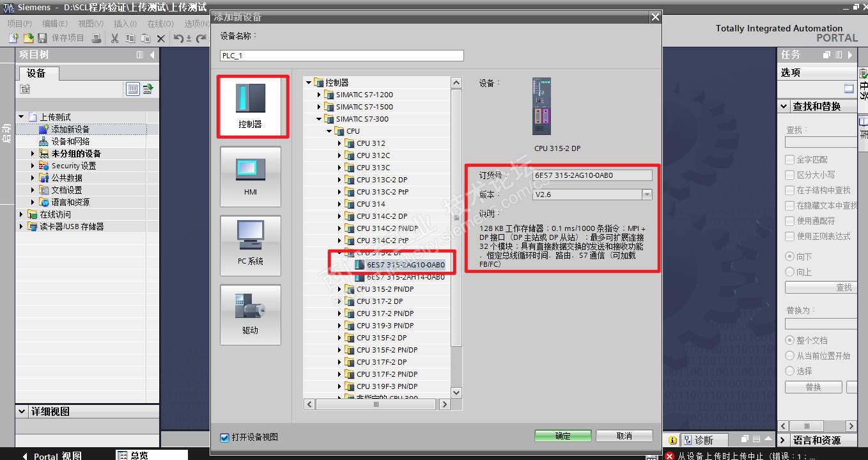Click the 替换 button
Image resolution: width=868 pixels, height=460 pixels.
point(813,387)
